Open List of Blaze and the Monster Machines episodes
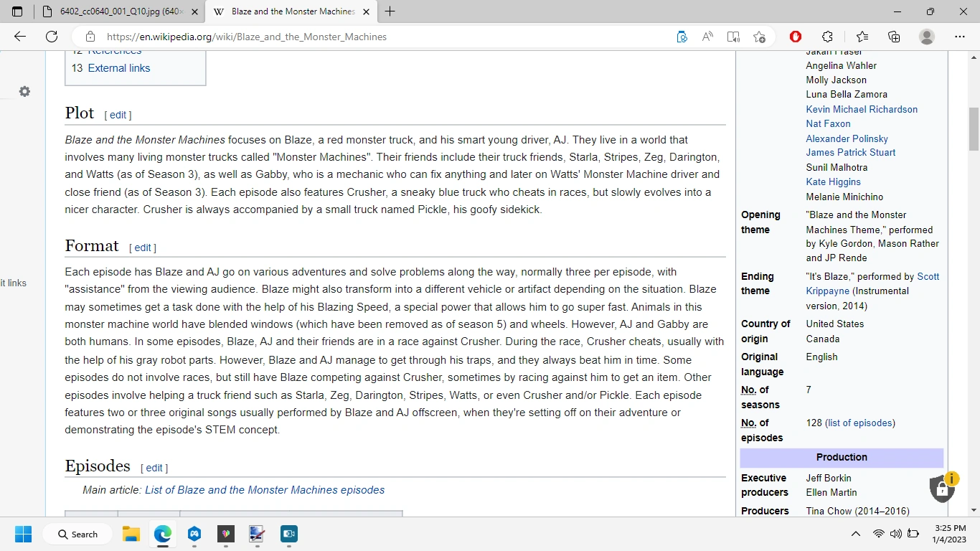The height and width of the screenshot is (551, 980). (265, 489)
